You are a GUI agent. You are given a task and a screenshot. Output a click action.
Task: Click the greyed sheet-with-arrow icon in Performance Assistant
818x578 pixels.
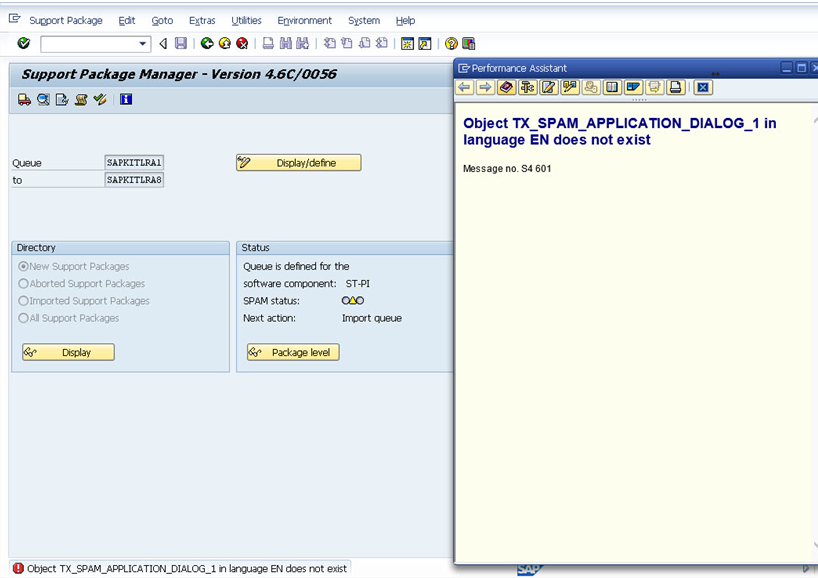[654, 87]
